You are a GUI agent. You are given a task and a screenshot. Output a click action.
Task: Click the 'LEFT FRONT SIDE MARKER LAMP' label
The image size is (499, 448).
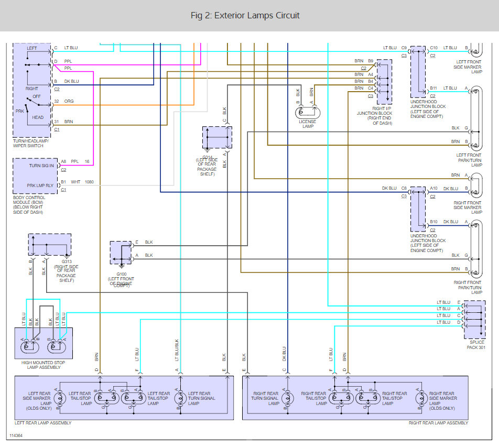pyautogui.click(x=468, y=67)
